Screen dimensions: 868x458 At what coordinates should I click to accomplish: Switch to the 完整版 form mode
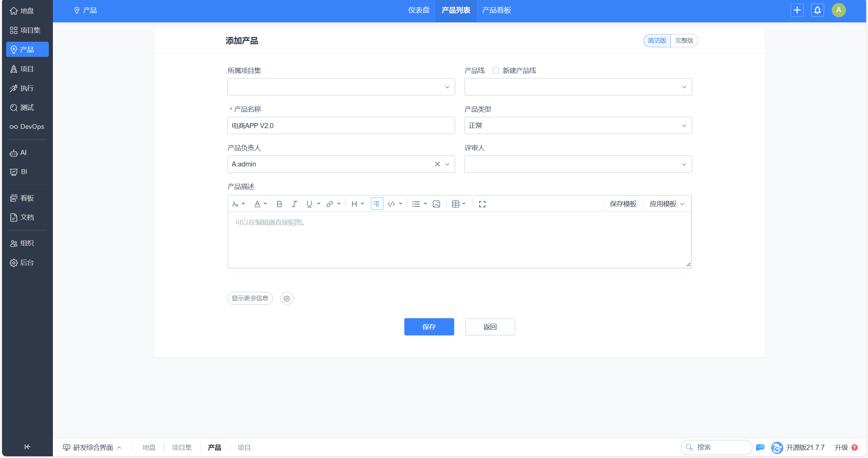coord(684,41)
